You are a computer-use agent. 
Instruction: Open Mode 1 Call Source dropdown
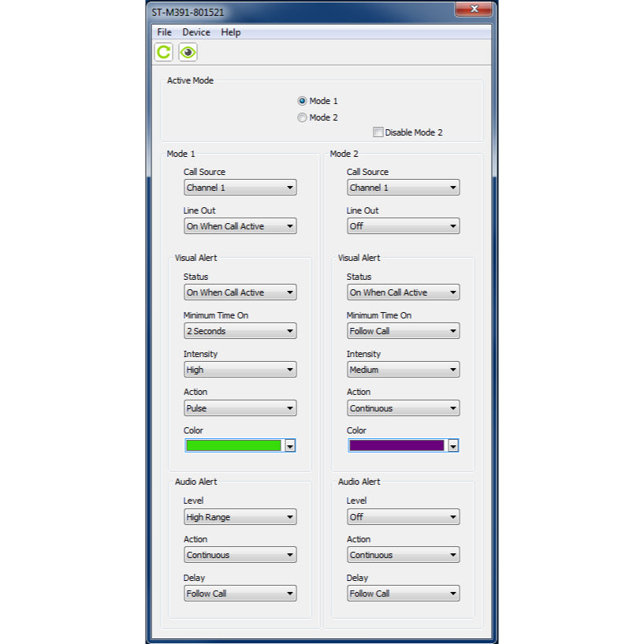click(x=240, y=188)
